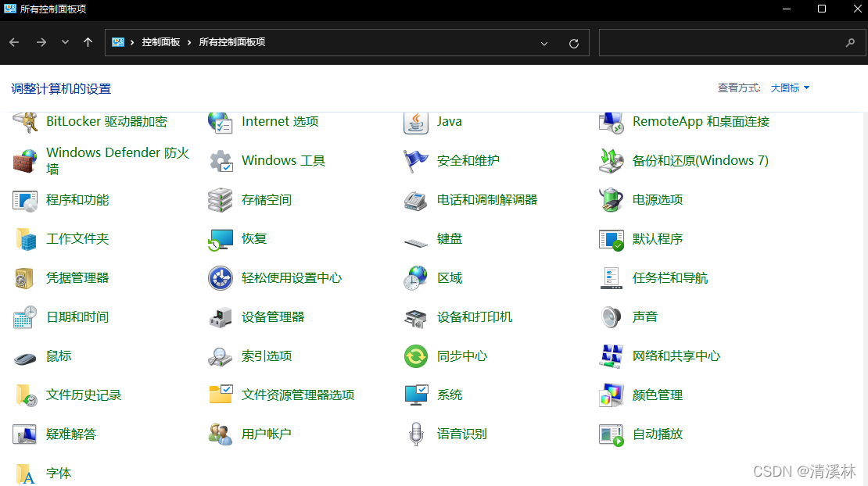Image resolution: width=868 pixels, height=486 pixels.
Task: Open the recent locations dropdown arrow
Action: coord(66,42)
